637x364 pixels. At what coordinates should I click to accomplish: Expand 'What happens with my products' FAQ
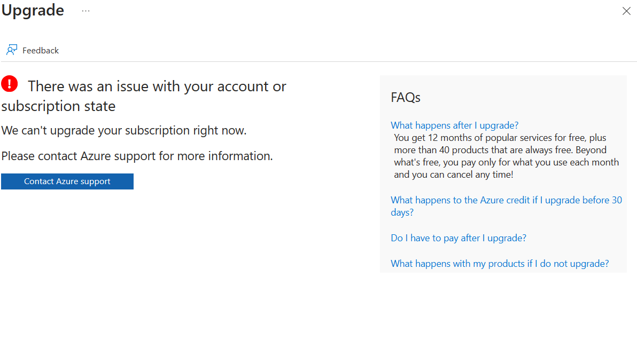[x=500, y=263]
